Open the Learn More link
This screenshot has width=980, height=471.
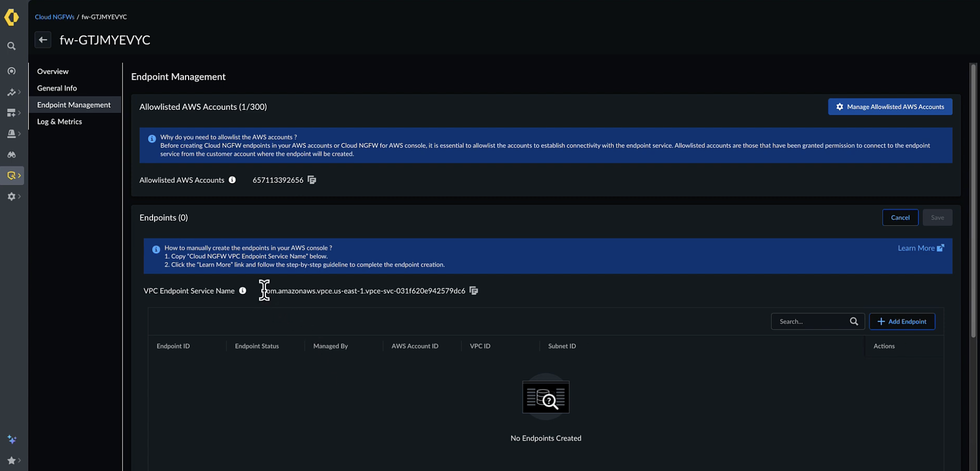pyautogui.click(x=921, y=248)
